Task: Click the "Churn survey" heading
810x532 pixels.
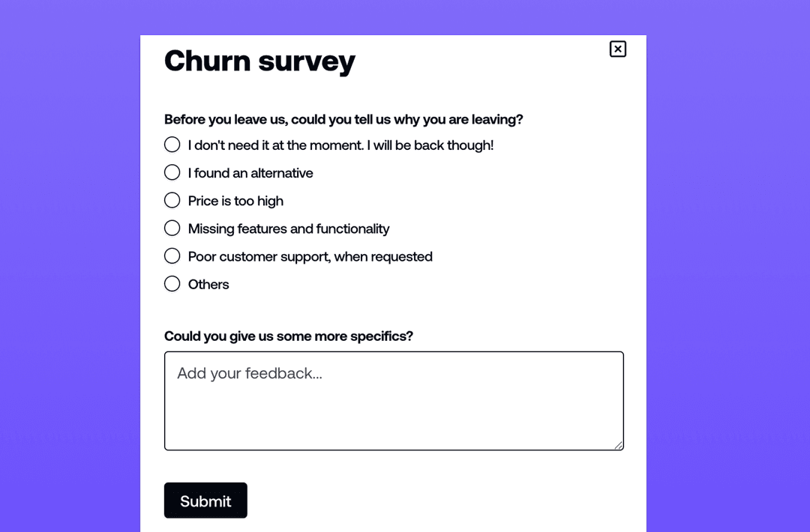Action: point(259,61)
